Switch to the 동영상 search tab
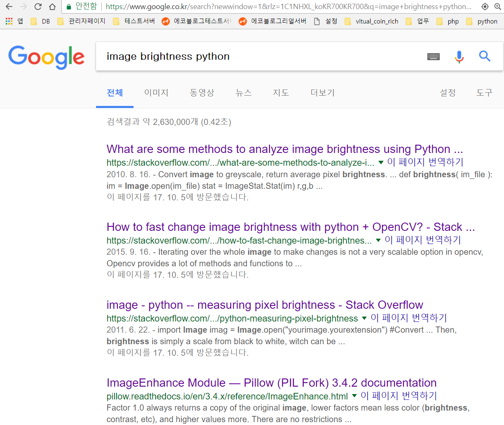This screenshot has height=425, width=504. point(202,93)
